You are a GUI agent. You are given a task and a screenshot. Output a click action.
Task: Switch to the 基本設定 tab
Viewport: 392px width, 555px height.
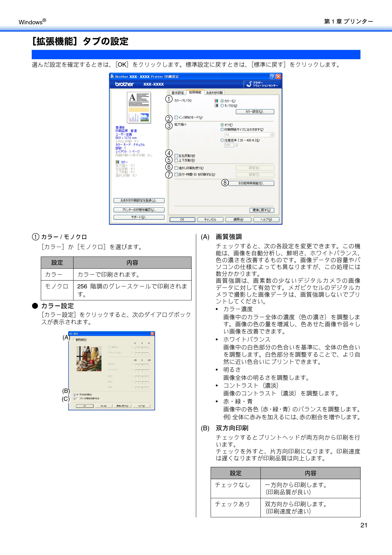[x=178, y=93]
